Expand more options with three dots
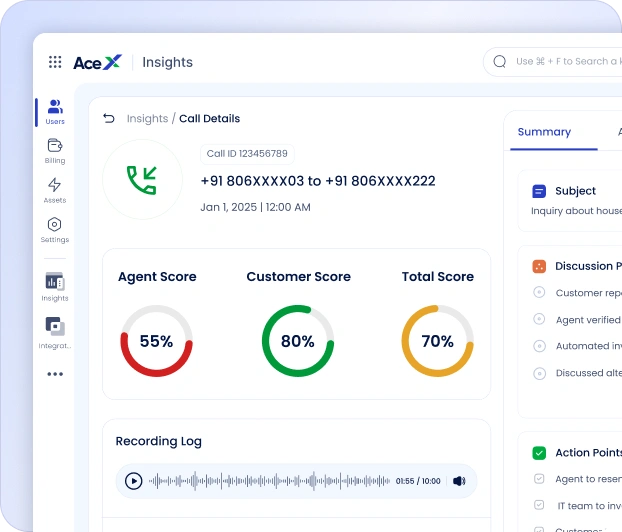Viewport: 622px width, 532px height. (55, 374)
